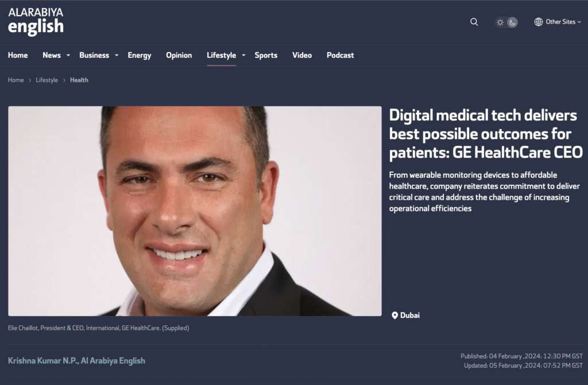
Task: Click the Dubai location pin icon
Action: pos(394,316)
